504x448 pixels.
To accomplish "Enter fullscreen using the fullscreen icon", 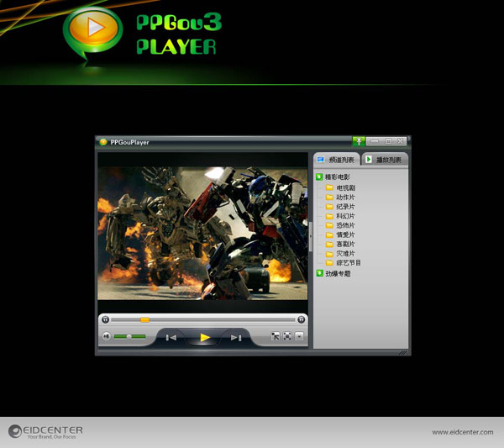I will pos(287,336).
